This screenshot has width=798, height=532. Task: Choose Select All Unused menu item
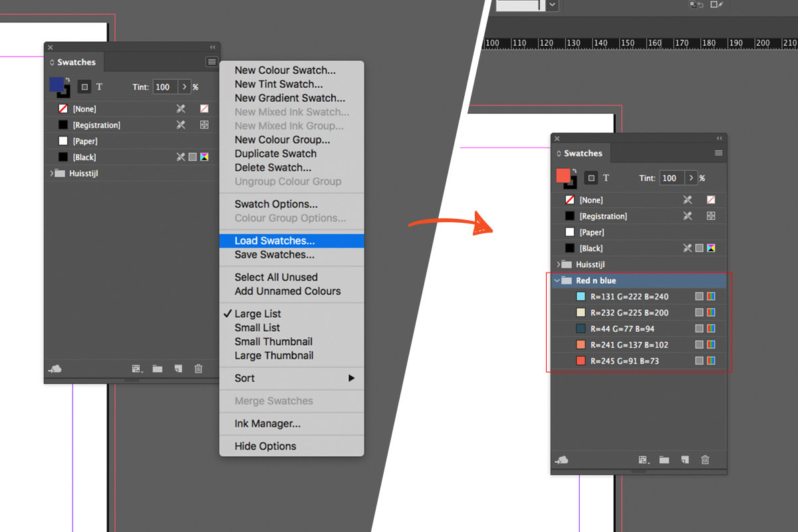coord(291,277)
